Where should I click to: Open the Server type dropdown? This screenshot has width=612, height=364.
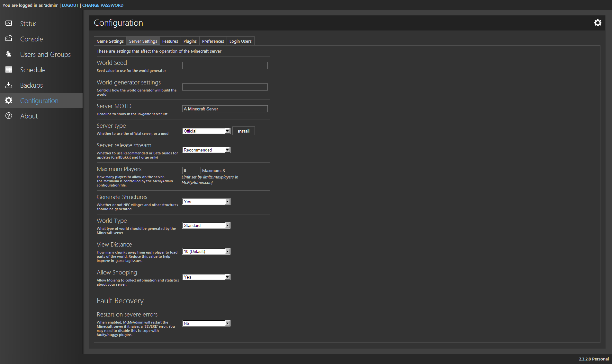(x=206, y=131)
